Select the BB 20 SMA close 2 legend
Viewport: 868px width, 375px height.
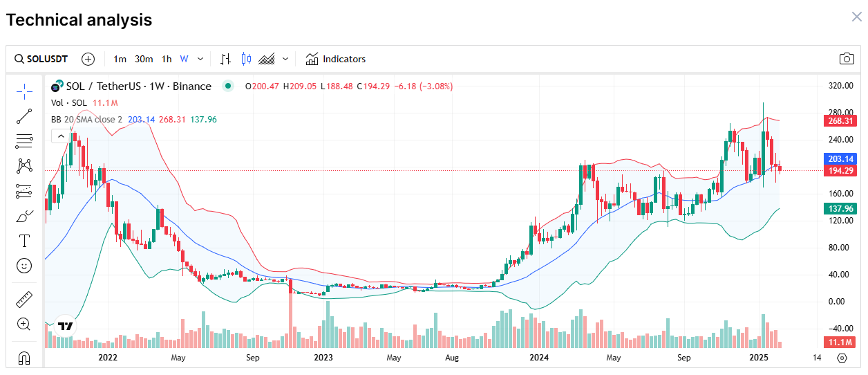point(87,120)
